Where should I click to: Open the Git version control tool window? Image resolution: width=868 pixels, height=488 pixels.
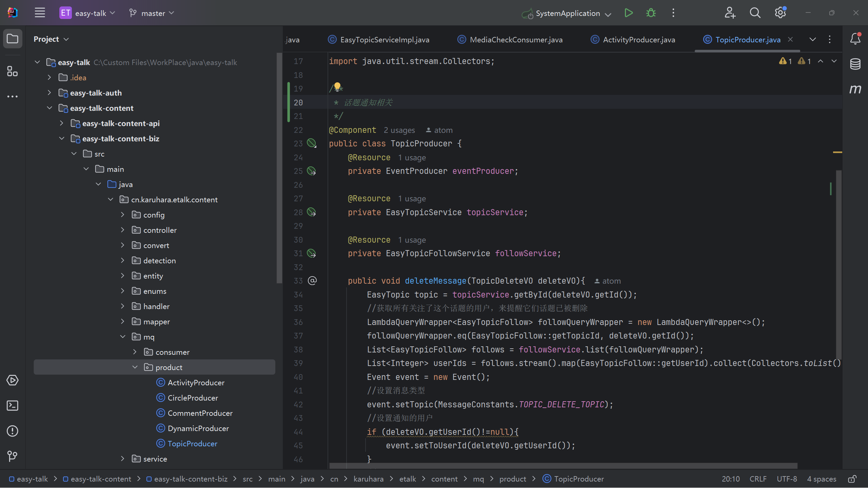pyautogui.click(x=13, y=456)
